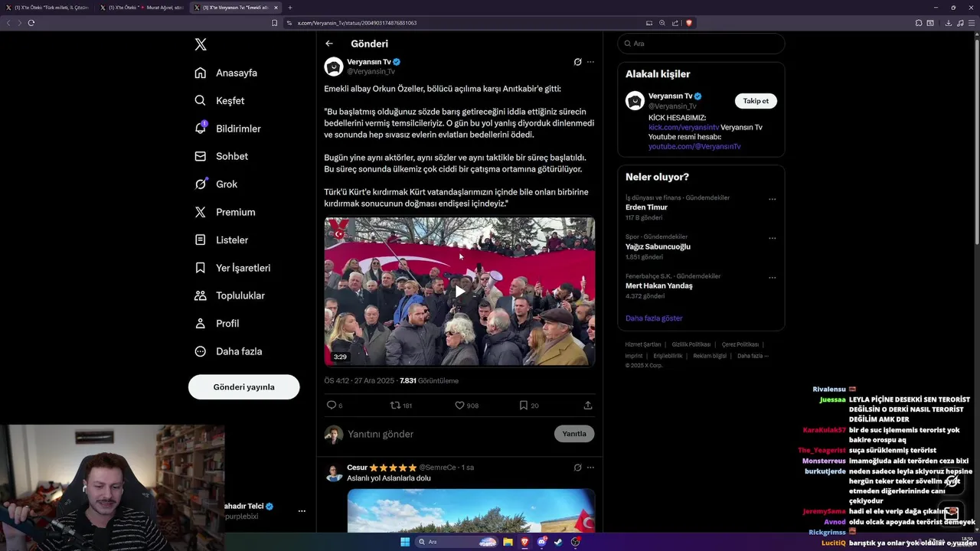This screenshot has width=980, height=551.
Task: Open trending topic Yağız Sabuncuoğlu
Action: coord(658,246)
